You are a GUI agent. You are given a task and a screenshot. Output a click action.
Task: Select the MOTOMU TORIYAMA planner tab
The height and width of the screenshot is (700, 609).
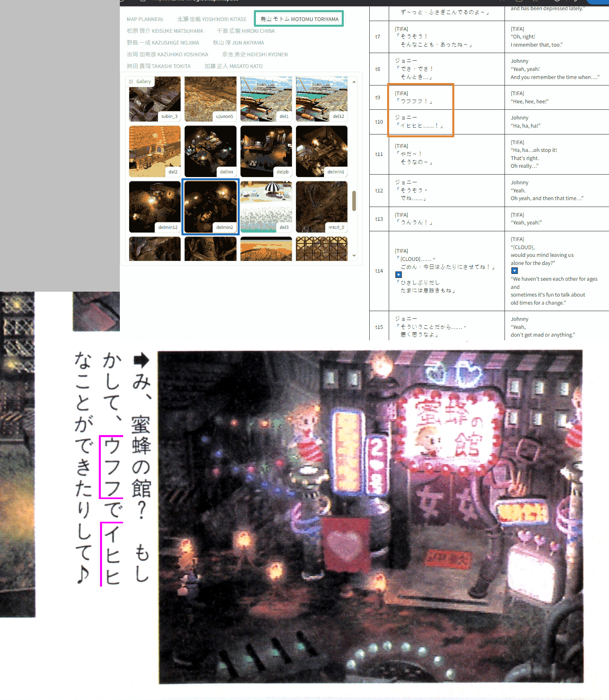tap(299, 19)
